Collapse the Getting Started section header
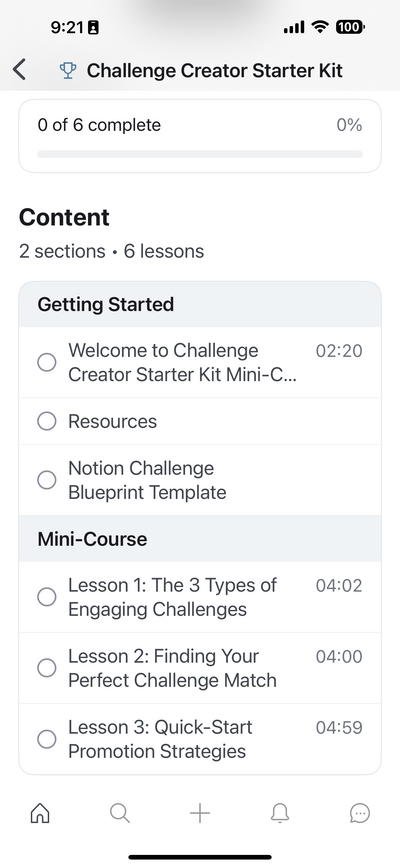Image resolution: width=400 pixels, height=867 pixels. click(200, 304)
